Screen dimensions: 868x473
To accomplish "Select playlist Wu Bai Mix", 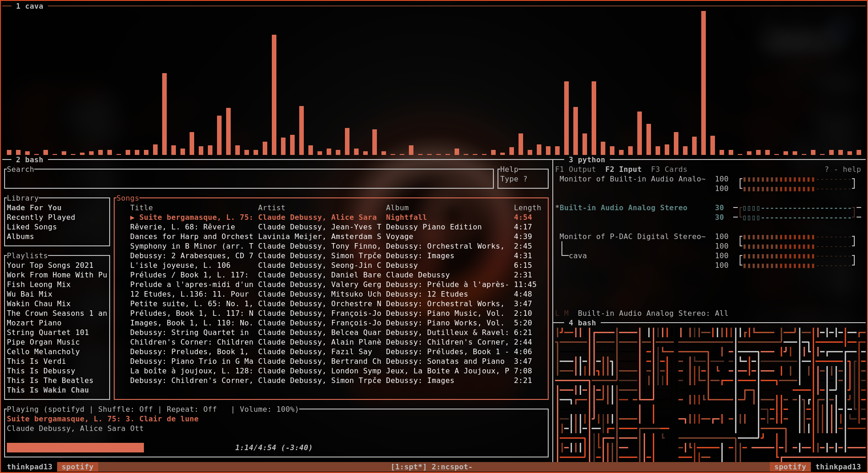I will tap(30, 294).
